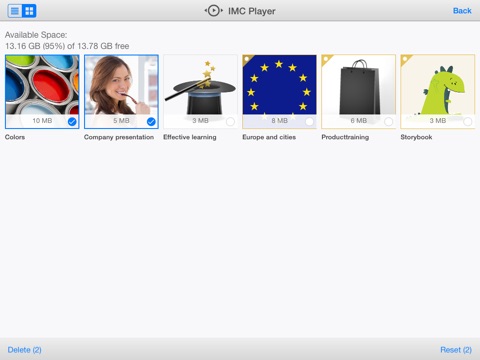Delete the 2 selected items

(24, 350)
